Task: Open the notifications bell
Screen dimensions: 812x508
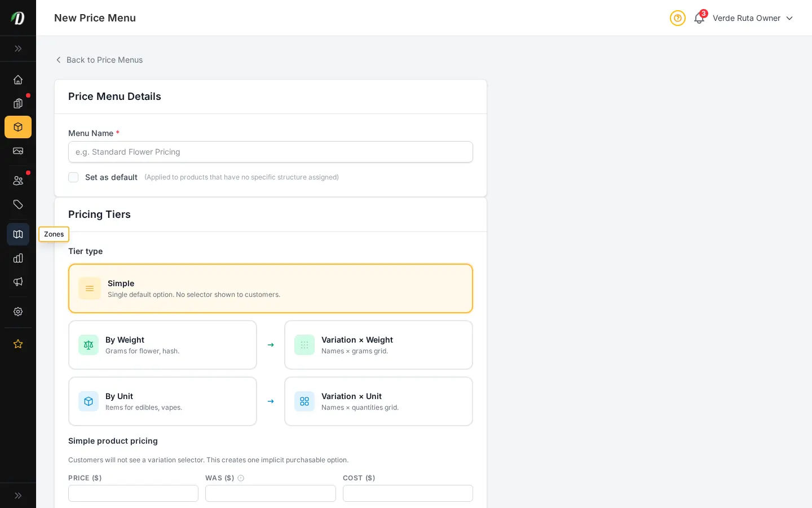Action: click(699, 18)
